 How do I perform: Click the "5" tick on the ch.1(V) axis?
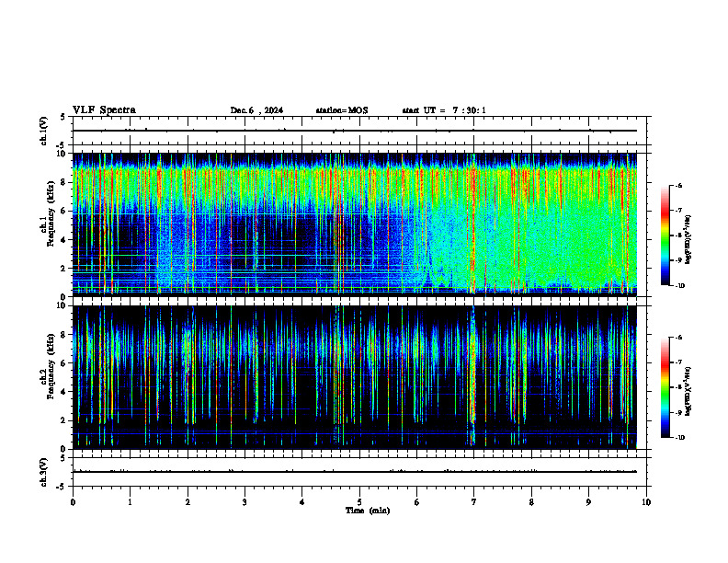(63, 118)
